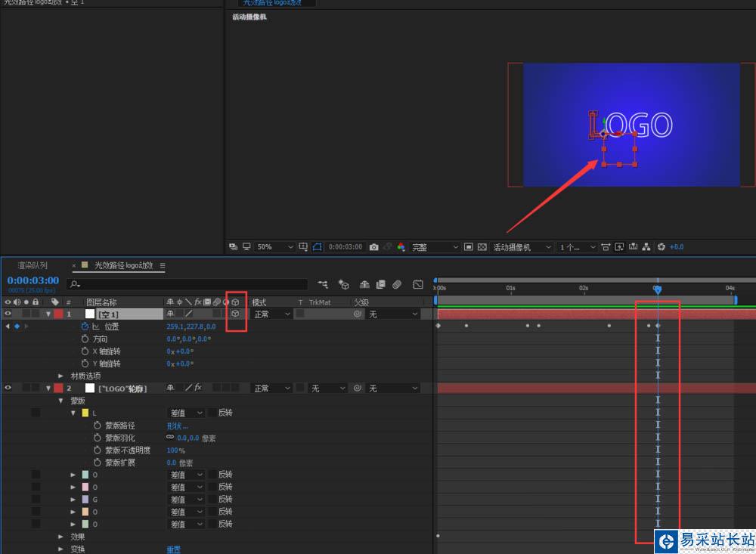
Task: Collapse layer 1 空 1 twirl arrow
Action: 48,314
